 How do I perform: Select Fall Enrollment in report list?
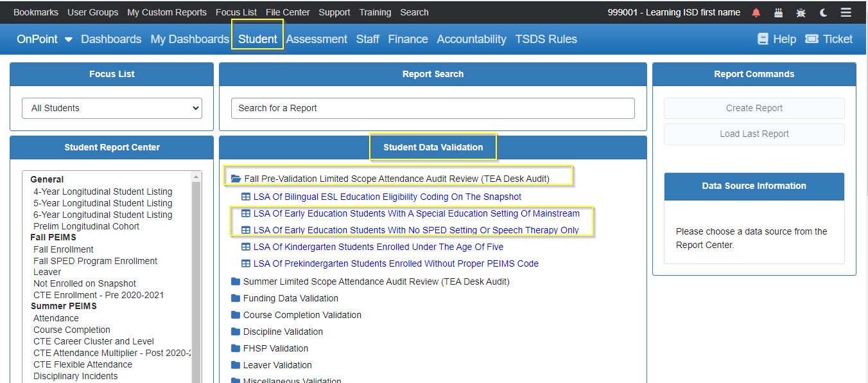(64, 249)
